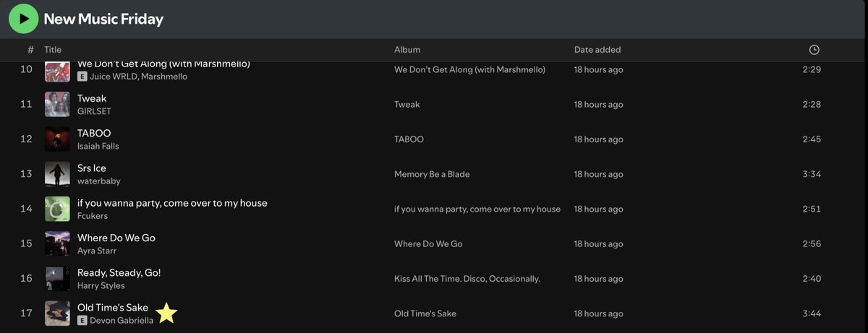Image resolution: width=868 pixels, height=333 pixels.
Task: Click the Fcukers song cover thumbnail
Action: coord(57,209)
